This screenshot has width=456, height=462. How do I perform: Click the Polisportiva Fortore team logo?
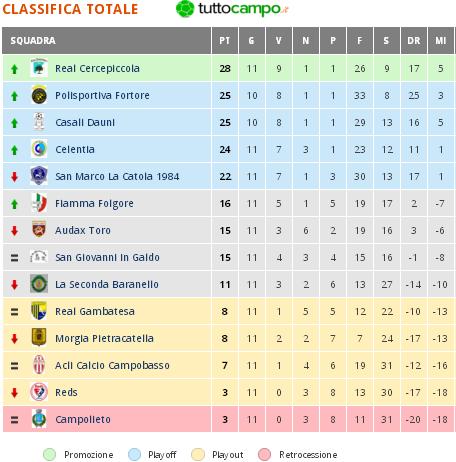[39, 95]
